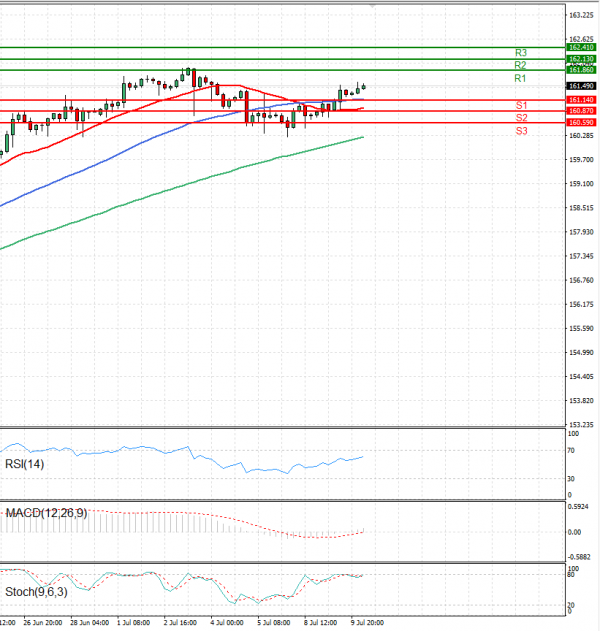Select the 160.590 red price tag
Viewport: 600px width, 631px height.
pyautogui.click(x=581, y=122)
